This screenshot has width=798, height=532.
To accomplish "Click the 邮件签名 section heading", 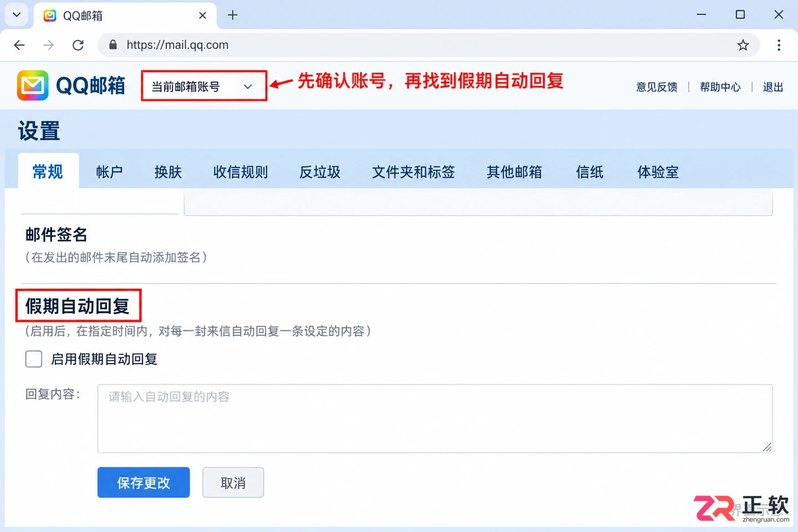I will point(57,234).
